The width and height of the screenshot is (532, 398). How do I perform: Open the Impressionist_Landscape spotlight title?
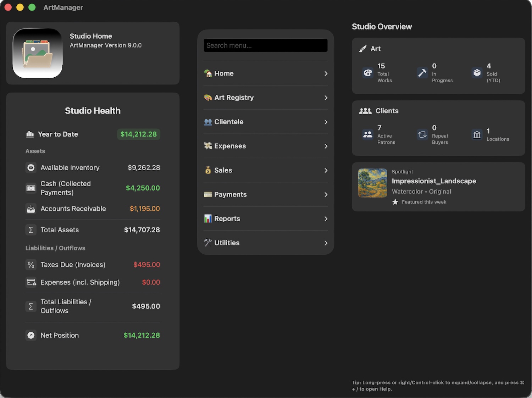[x=434, y=181]
